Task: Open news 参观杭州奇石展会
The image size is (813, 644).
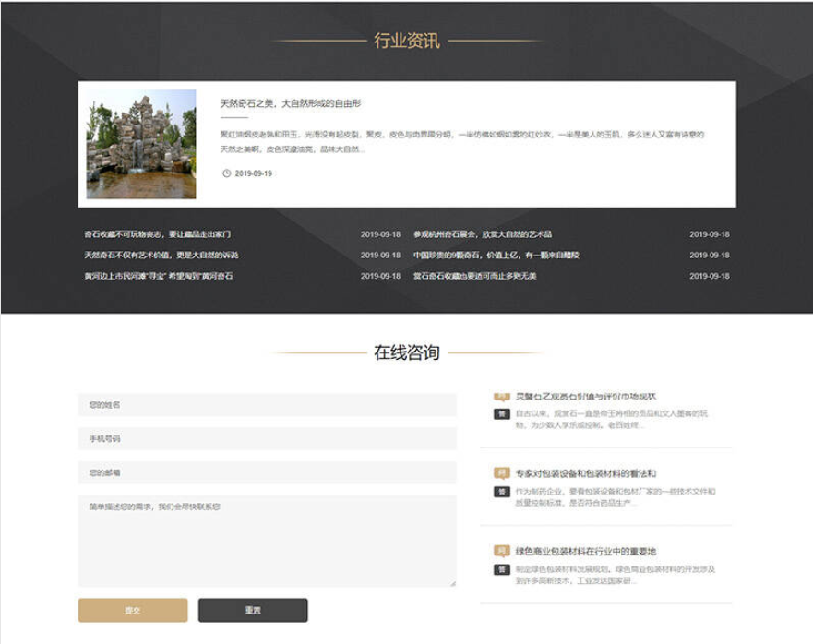Action: [x=482, y=234]
